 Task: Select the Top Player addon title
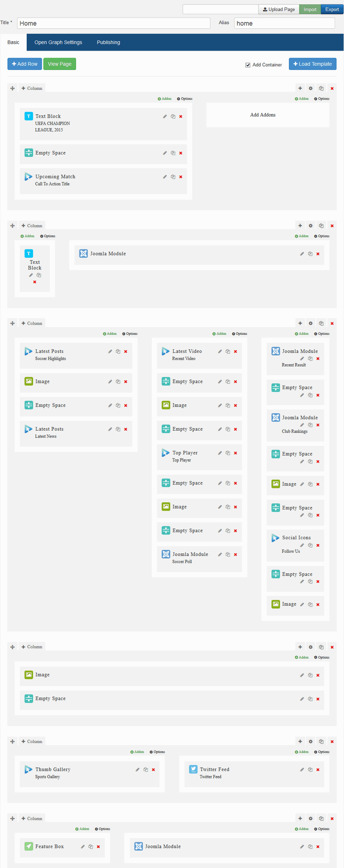pyautogui.click(x=185, y=453)
